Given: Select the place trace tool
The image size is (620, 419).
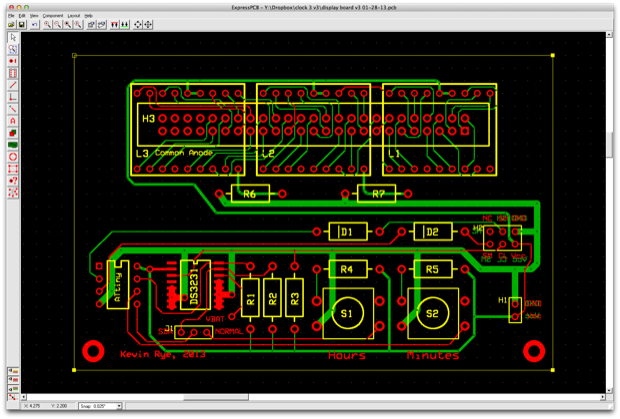Looking at the screenshot, I should coord(13,85).
